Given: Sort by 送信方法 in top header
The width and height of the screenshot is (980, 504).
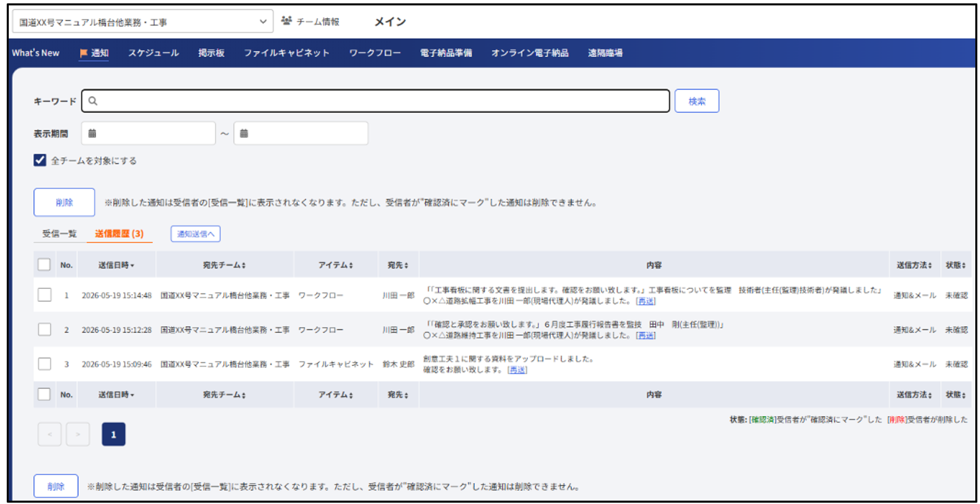Looking at the screenshot, I should (915, 265).
